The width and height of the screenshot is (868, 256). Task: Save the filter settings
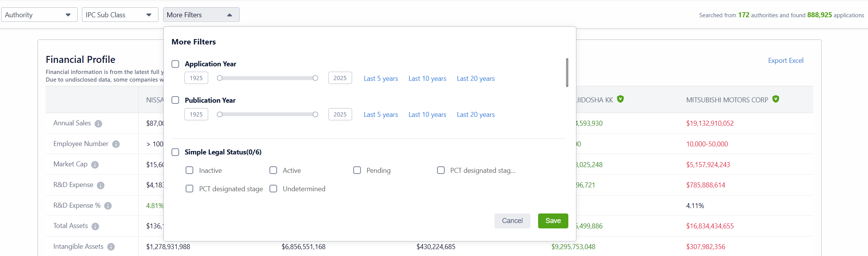(x=553, y=221)
